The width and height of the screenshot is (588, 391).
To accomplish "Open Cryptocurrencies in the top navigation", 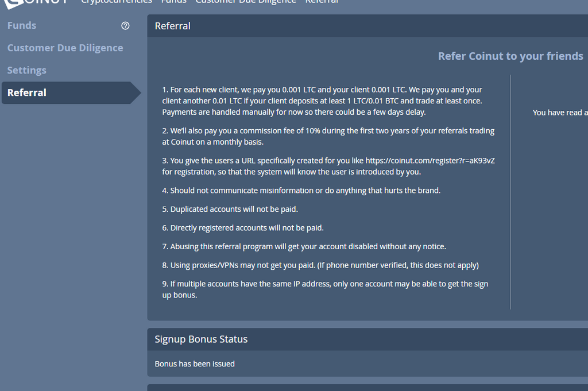I will point(117,2).
